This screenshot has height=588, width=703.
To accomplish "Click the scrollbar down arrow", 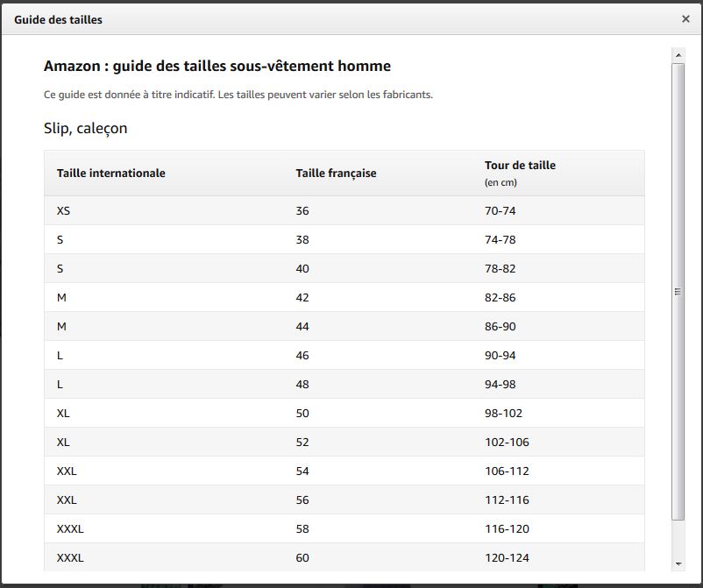I will [x=678, y=563].
